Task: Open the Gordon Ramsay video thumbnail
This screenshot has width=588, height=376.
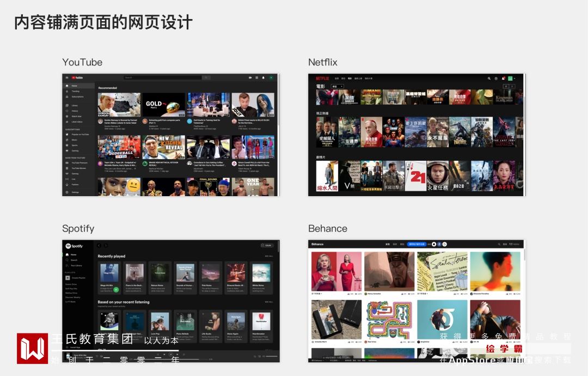Action: [x=119, y=105]
